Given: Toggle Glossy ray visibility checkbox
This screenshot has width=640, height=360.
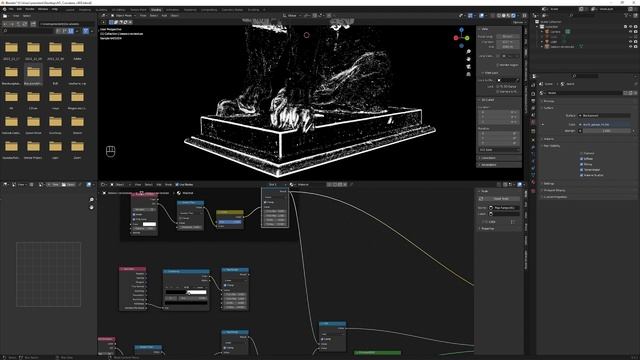Looking at the screenshot, I should 582,164.
